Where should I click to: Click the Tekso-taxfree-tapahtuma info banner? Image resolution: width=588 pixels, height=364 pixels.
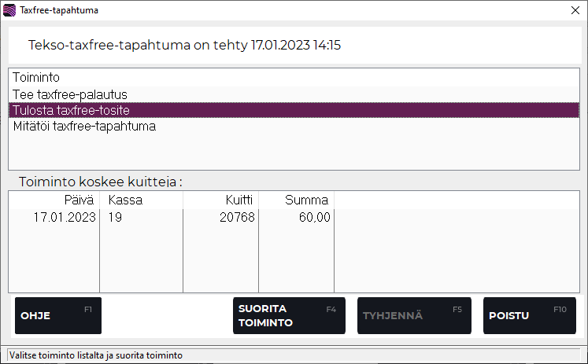point(184,46)
